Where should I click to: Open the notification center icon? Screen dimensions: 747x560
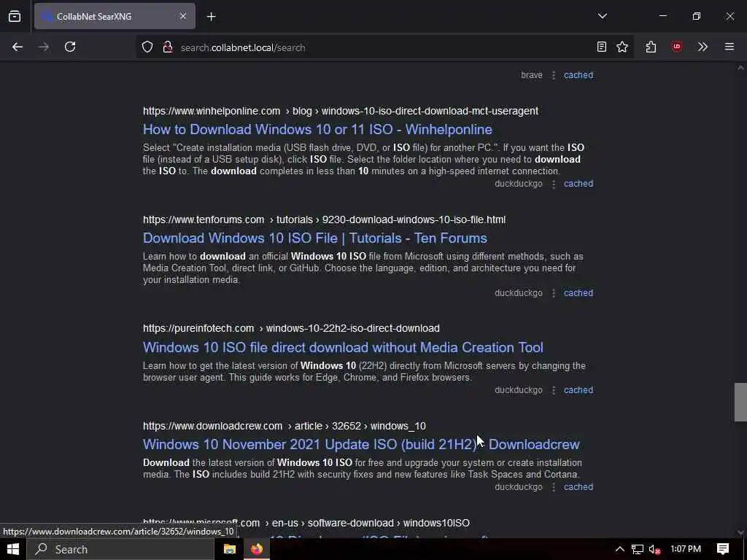pyautogui.click(x=723, y=549)
